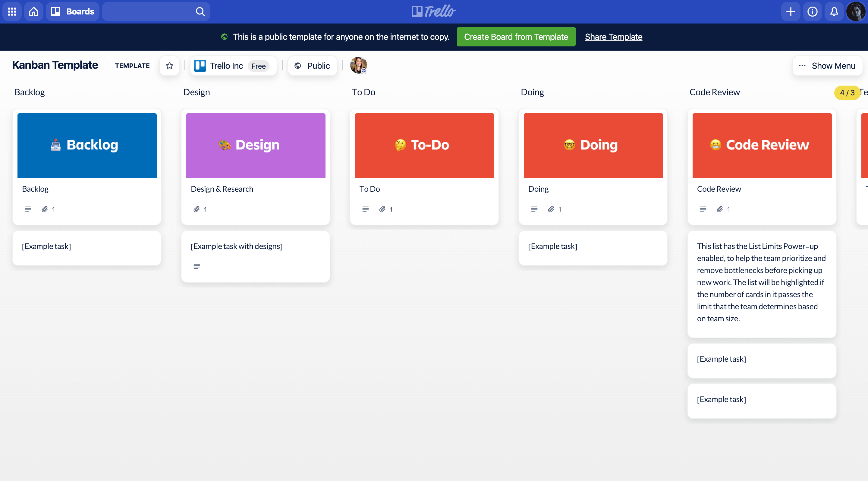
Task: Open board member avatar next to Public
Action: coord(358,65)
